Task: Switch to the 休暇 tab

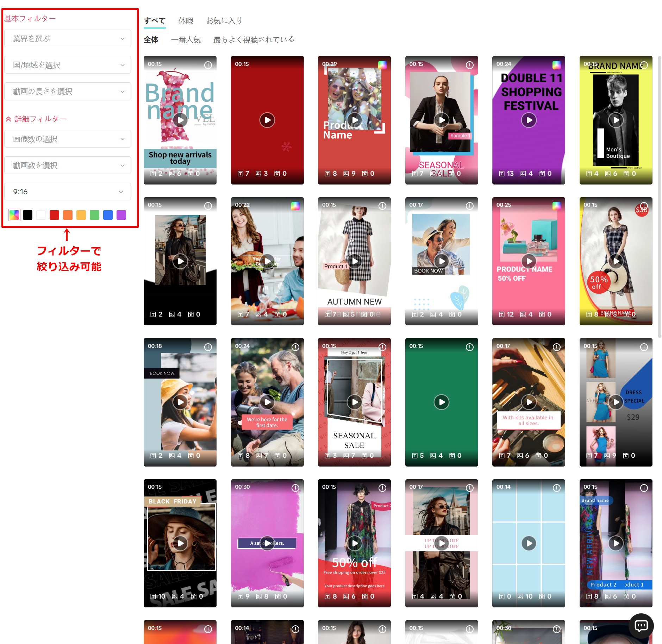Action: 186,21
